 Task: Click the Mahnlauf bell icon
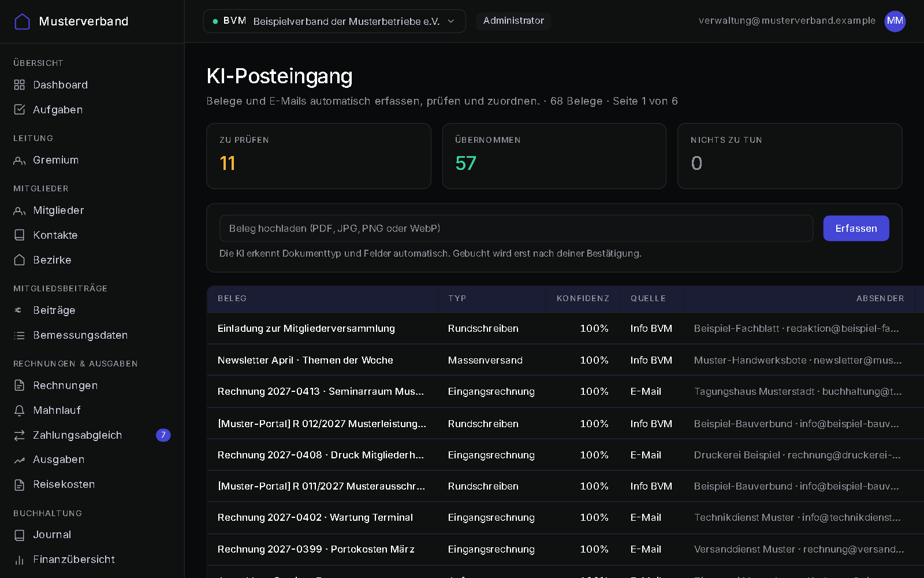20,410
